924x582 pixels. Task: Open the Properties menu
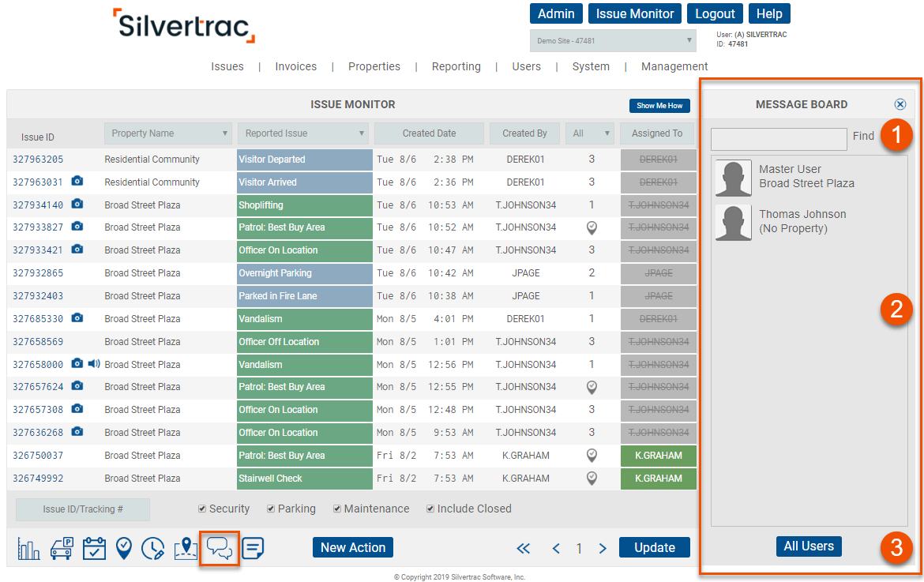[374, 66]
